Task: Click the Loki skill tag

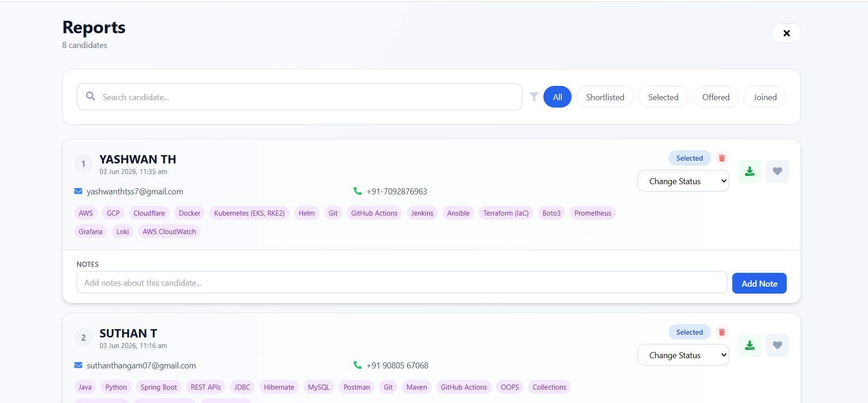Action: (x=122, y=232)
